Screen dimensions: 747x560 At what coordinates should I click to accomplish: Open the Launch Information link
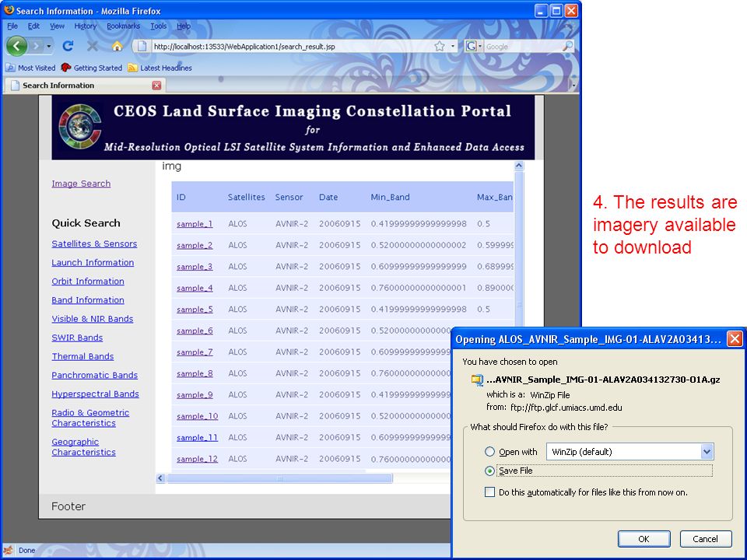[x=93, y=262]
